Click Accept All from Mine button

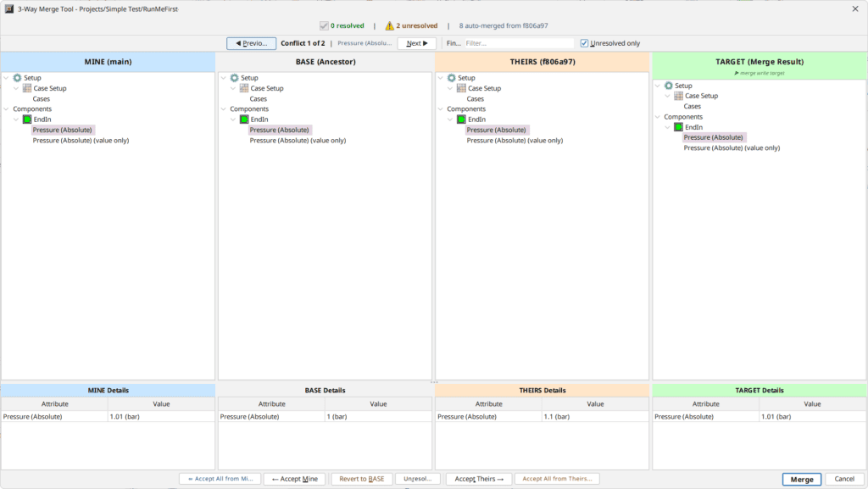pos(220,479)
